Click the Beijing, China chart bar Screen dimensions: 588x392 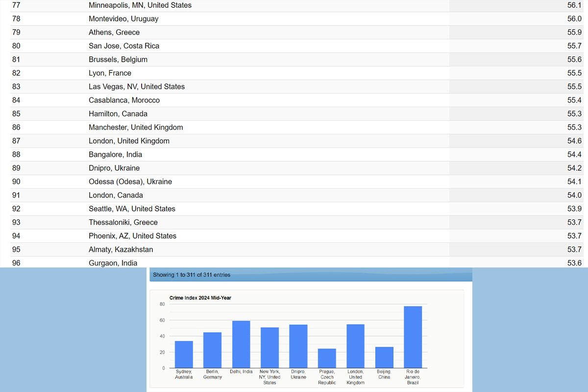coord(384,357)
